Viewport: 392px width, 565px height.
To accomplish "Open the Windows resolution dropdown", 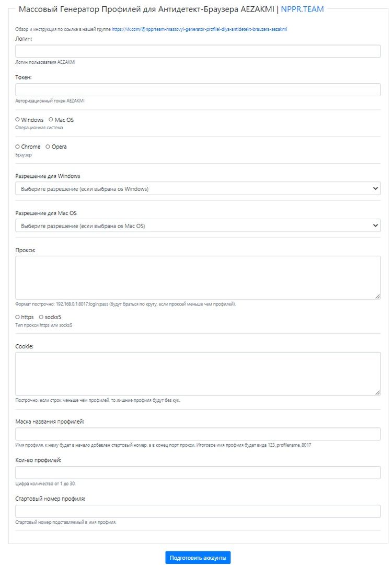I will click(198, 188).
